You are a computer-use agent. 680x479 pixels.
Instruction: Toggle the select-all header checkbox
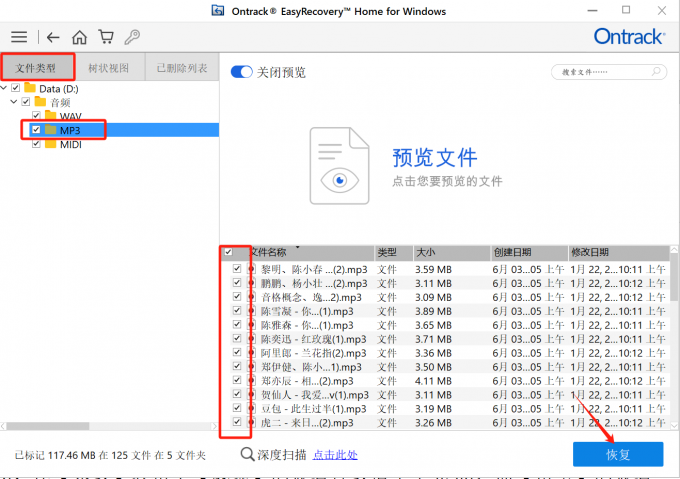[229, 252]
